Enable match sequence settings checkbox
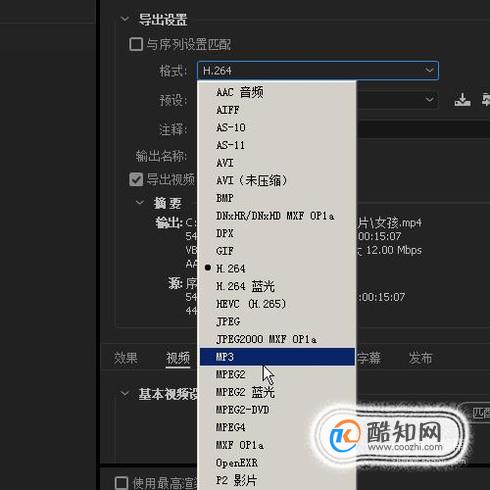This screenshot has width=490, height=490. point(136,44)
